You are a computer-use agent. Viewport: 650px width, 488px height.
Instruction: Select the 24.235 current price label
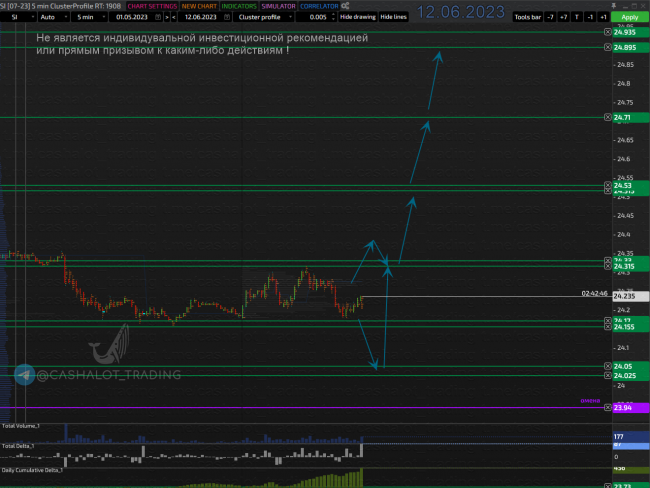(625, 296)
